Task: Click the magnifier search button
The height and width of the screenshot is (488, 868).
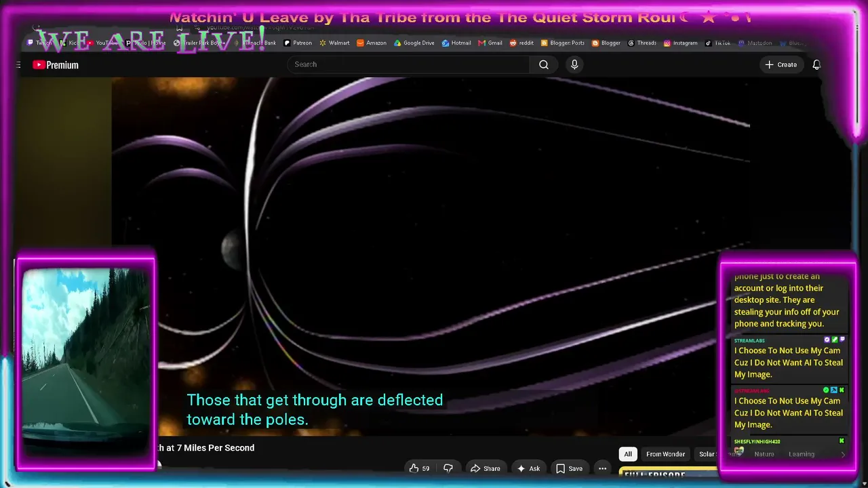Action: 544,64
